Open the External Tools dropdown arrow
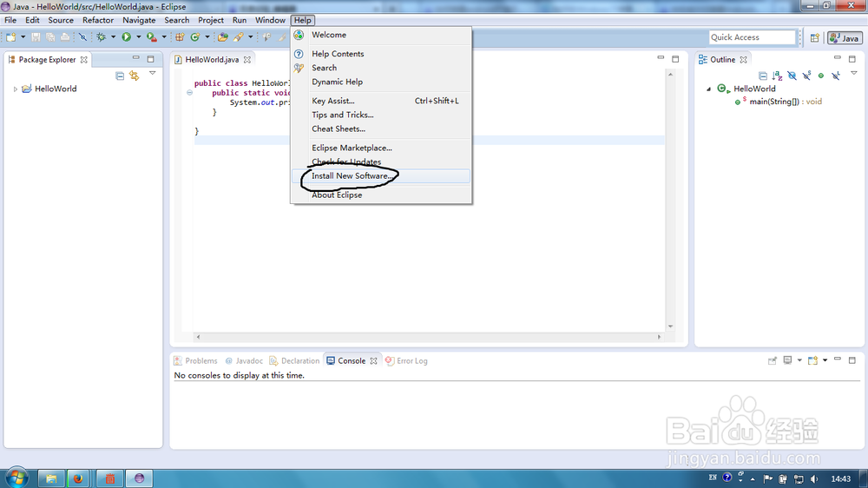Image resolution: width=868 pixels, height=488 pixels. 164,37
